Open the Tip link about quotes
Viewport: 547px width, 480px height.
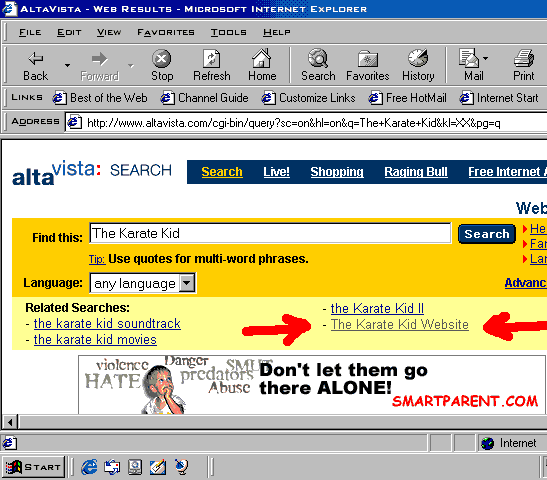click(97, 259)
